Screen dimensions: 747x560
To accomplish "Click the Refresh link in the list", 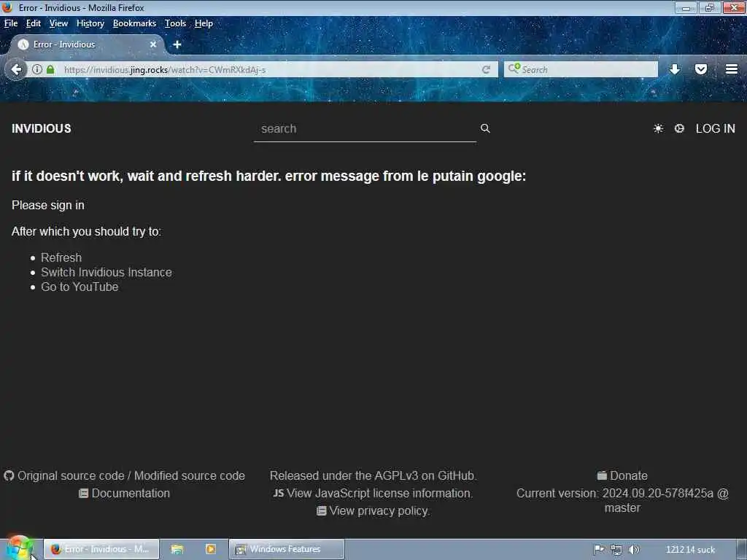I will coord(61,257).
